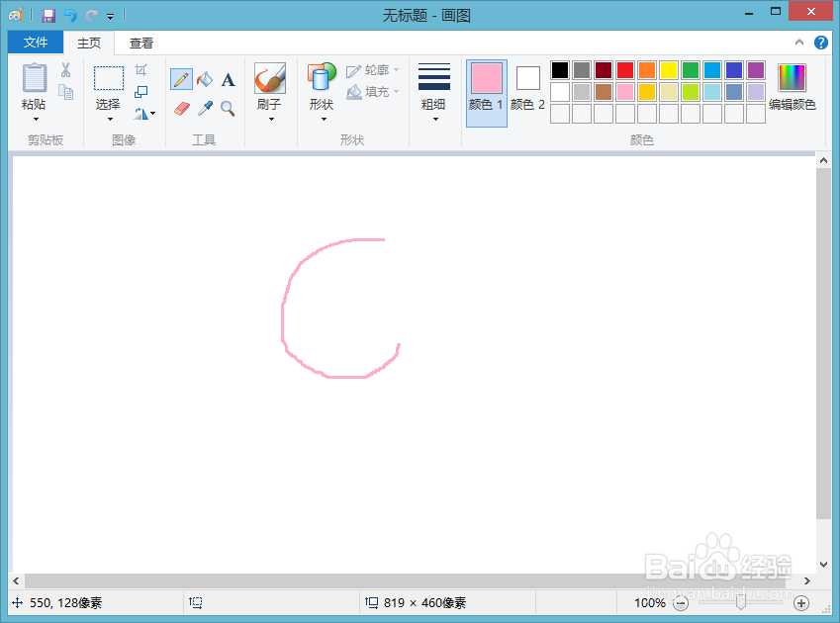This screenshot has height=623, width=840.
Task: Select the Text tool
Action: [227, 79]
